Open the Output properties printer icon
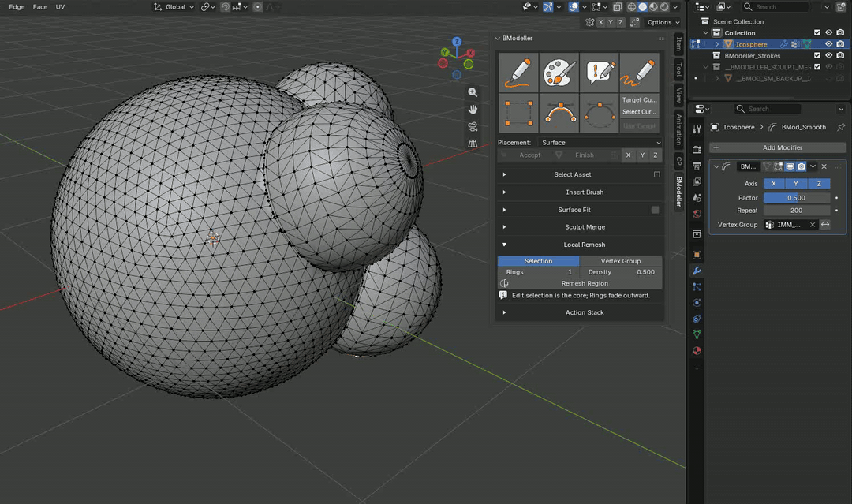Image resolution: width=852 pixels, height=504 pixels. click(x=697, y=165)
